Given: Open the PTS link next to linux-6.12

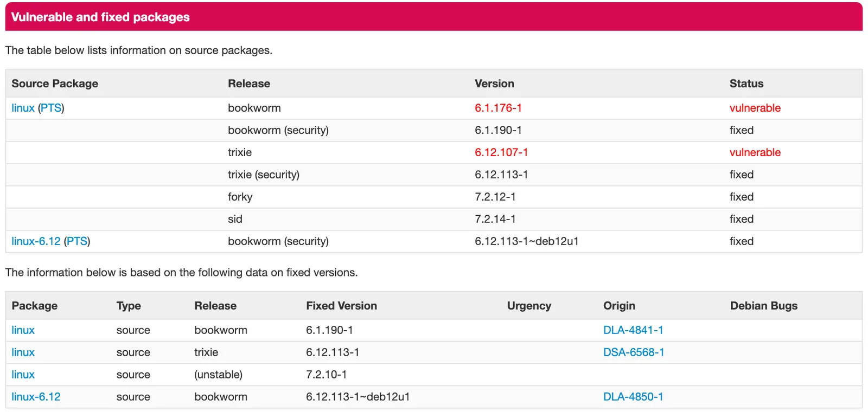Looking at the screenshot, I should click(77, 241).
